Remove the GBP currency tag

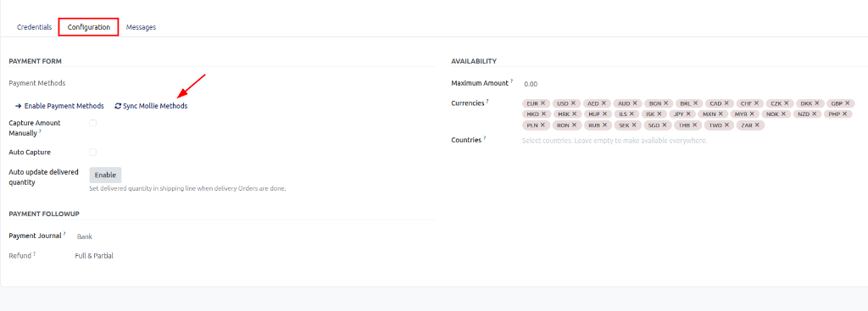coord(848,103)
